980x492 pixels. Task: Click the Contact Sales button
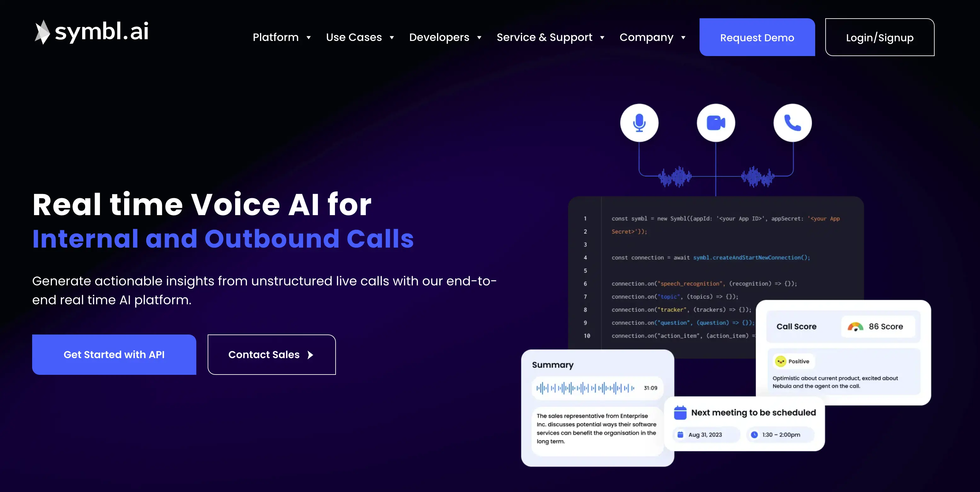pos(271,355)
